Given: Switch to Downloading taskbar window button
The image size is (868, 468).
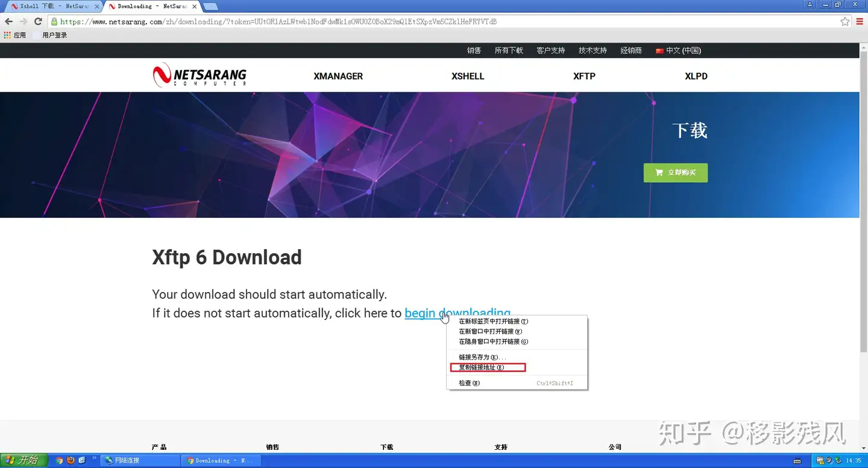Looking at the screenshot, I should (221, 460).
